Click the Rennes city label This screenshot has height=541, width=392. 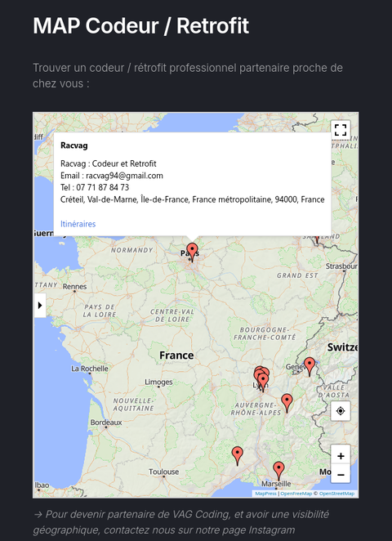point(74,287)
